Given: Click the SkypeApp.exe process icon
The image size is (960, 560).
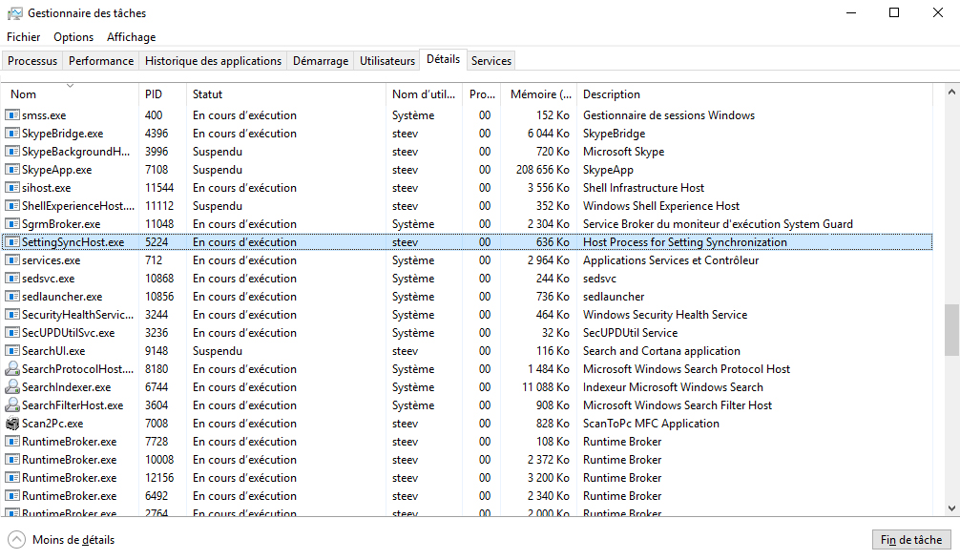Looking at the screenshot, I should coord(12,170).
